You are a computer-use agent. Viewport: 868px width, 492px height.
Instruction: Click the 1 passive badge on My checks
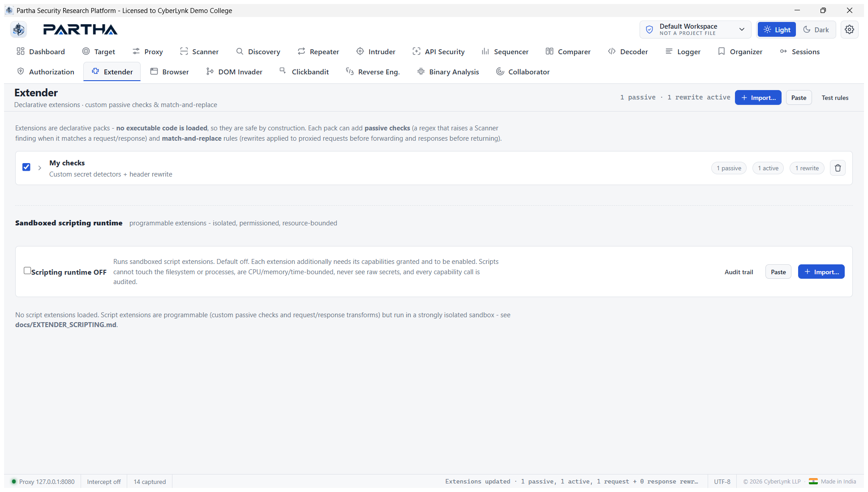729,168
